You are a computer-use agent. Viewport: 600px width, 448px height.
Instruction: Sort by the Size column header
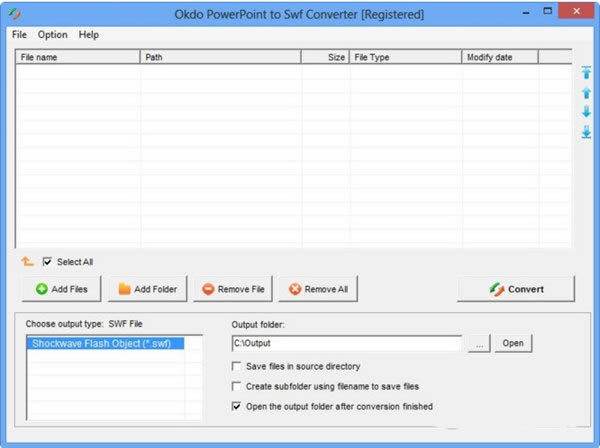pyautogui.click(x=325, y=57)
